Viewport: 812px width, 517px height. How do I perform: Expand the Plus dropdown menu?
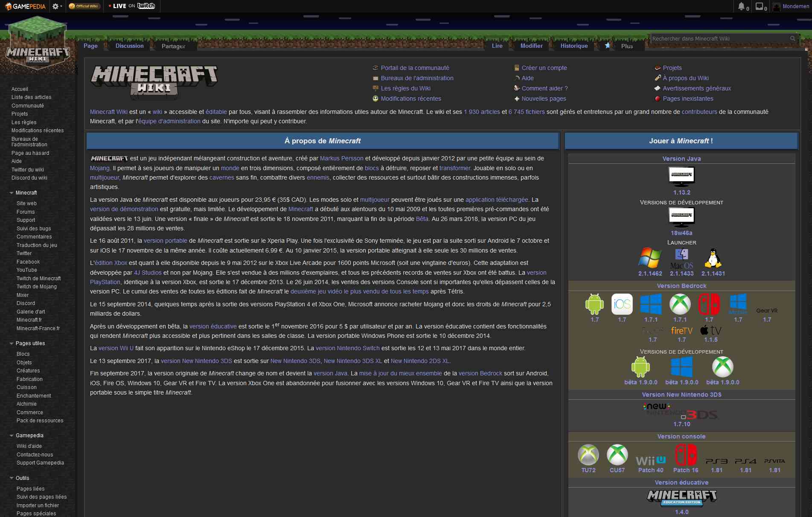pos(627,46)
